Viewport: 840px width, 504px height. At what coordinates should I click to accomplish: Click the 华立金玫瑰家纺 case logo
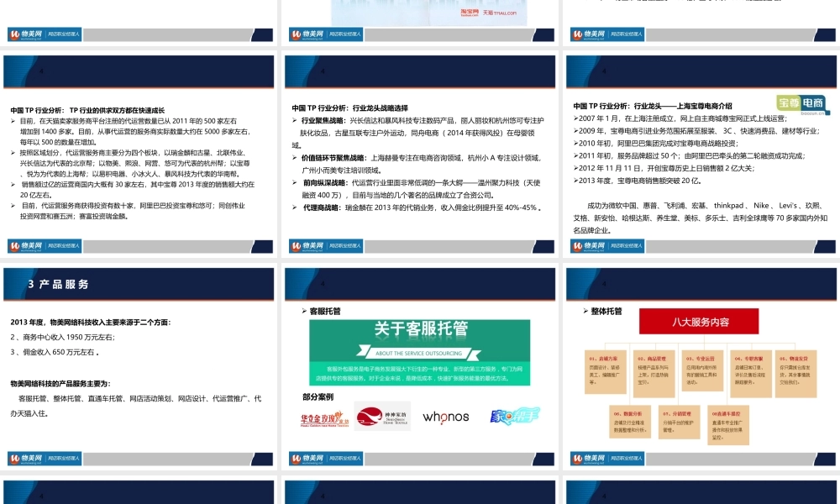pos(323,417)
